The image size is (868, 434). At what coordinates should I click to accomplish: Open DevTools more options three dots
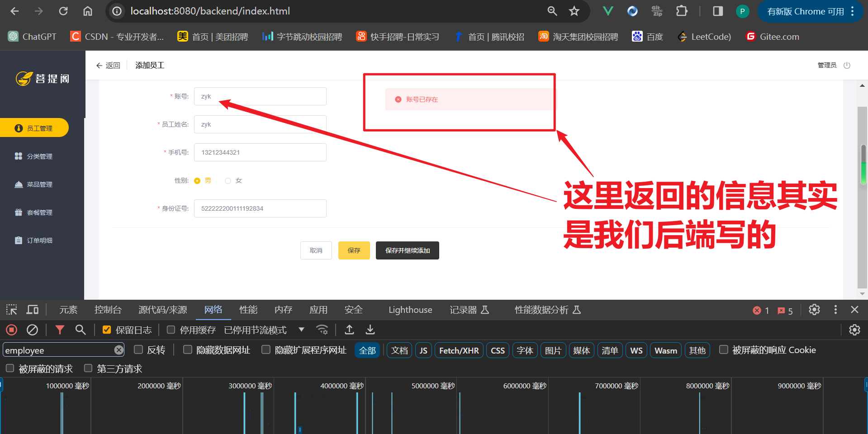[x=835, y=310]
